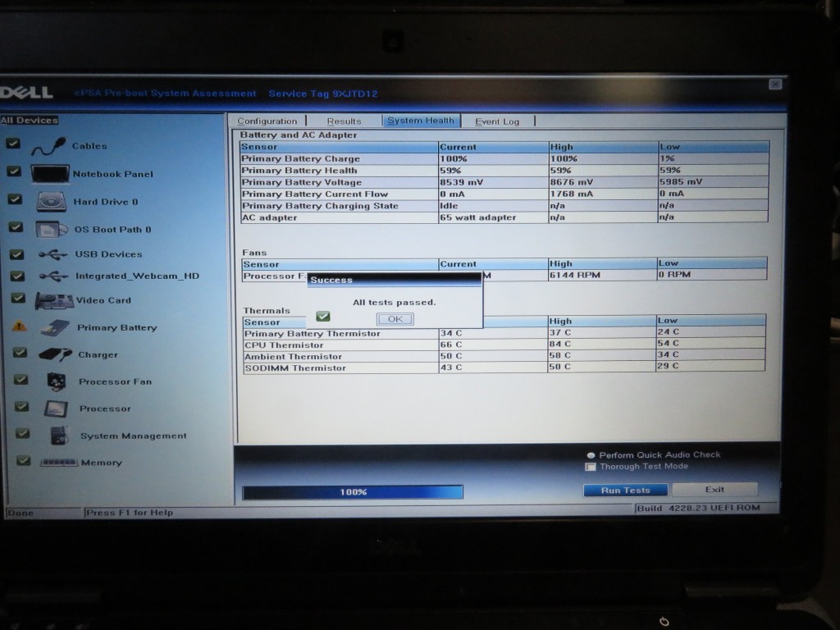Select the Integrated_Webcam_HD USB icon
840x630 pixels.
click(x=53, y=276)
